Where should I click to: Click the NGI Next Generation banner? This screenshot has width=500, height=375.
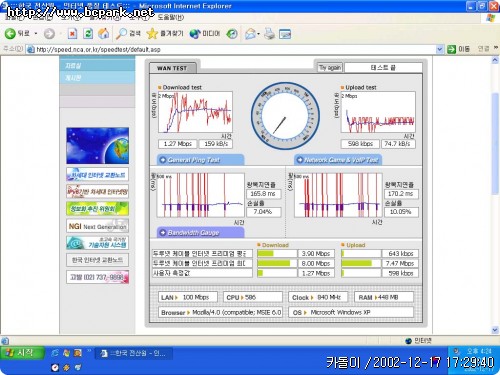tap(97, 226)
